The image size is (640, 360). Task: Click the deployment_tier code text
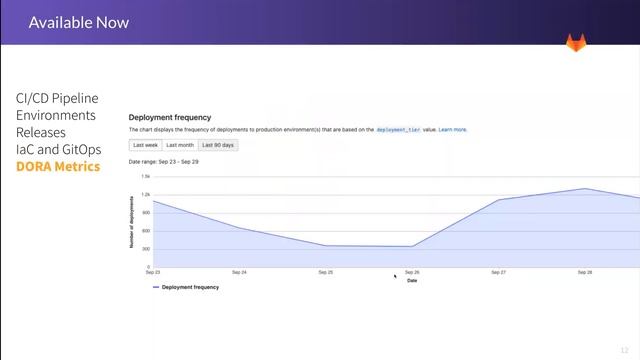pyautogui.click(x=398, y=130)
